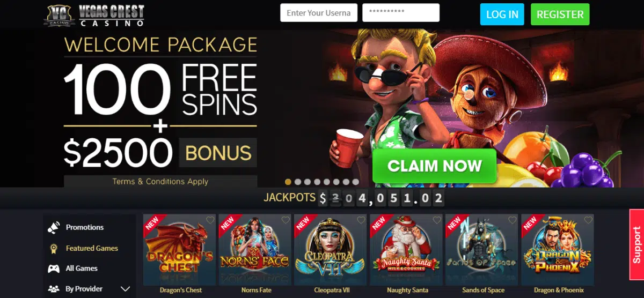Jump to the last carousel slide dot

[356, 182]
